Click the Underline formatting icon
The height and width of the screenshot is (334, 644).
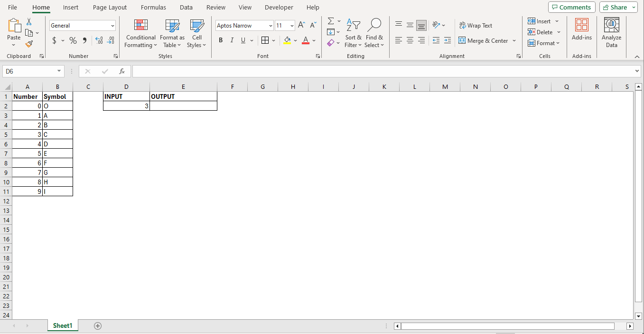pos(243,40)
